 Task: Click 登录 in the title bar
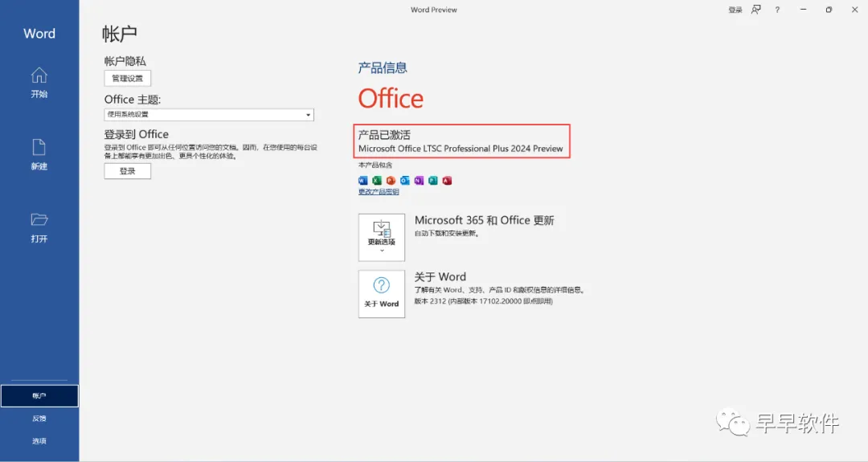pos(735,10)
